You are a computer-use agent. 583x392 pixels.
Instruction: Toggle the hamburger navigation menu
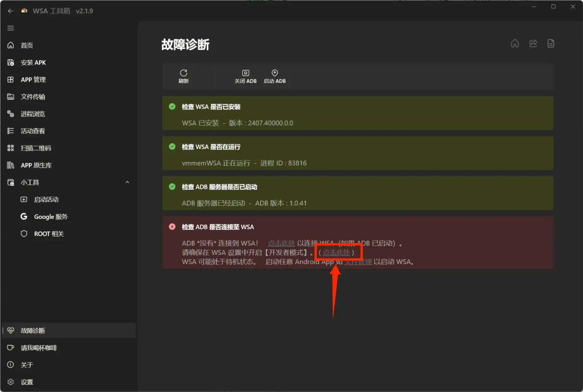11,28
